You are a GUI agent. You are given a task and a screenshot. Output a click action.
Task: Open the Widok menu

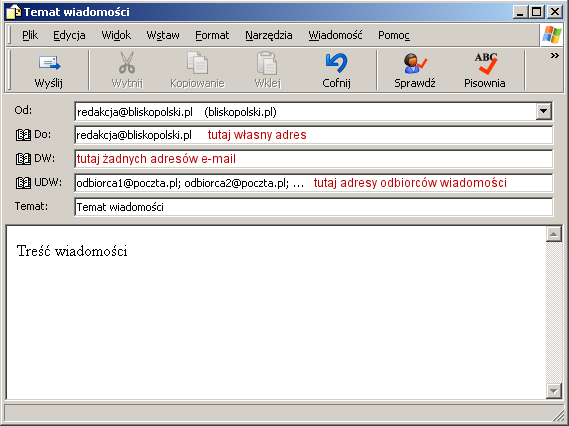click(116, 35)
